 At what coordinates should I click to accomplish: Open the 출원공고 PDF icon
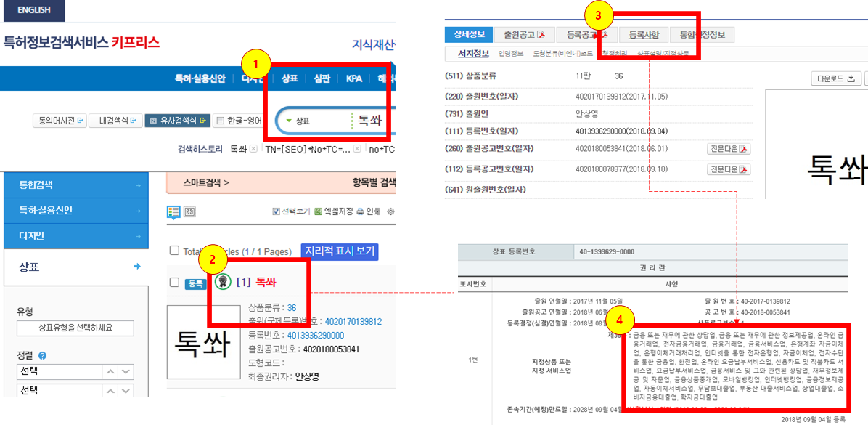tap(541, 35)
